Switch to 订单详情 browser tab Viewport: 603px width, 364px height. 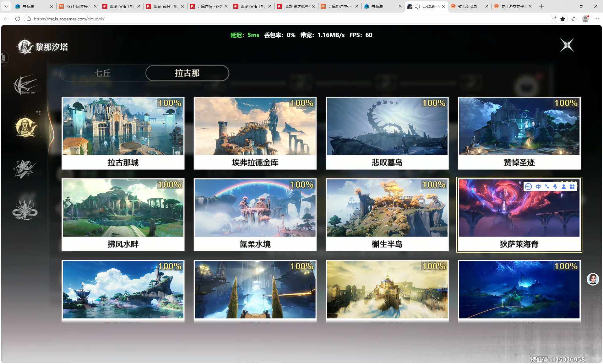[x=209, y=6]
